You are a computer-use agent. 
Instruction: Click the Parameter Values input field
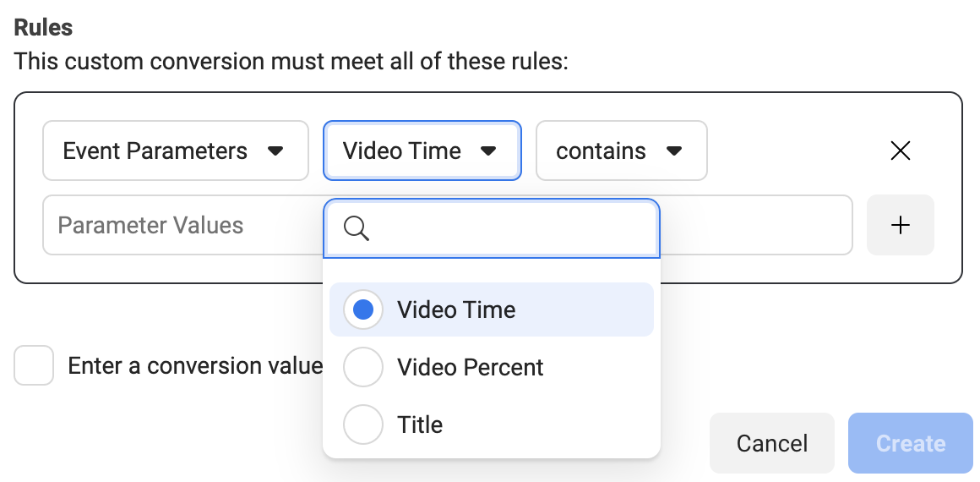tap(182, 225)
